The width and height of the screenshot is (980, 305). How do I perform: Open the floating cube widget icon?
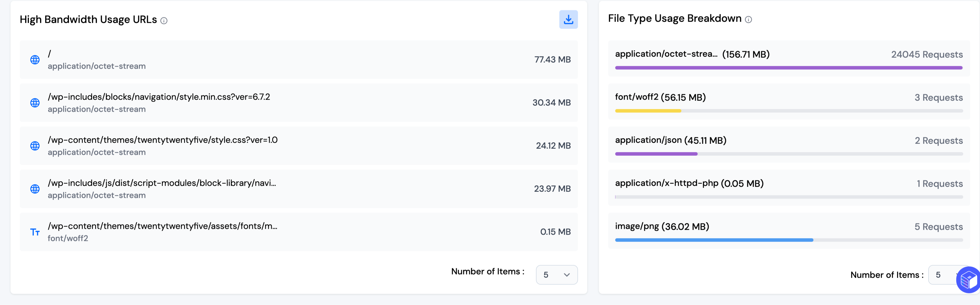[x=968, y=280]
